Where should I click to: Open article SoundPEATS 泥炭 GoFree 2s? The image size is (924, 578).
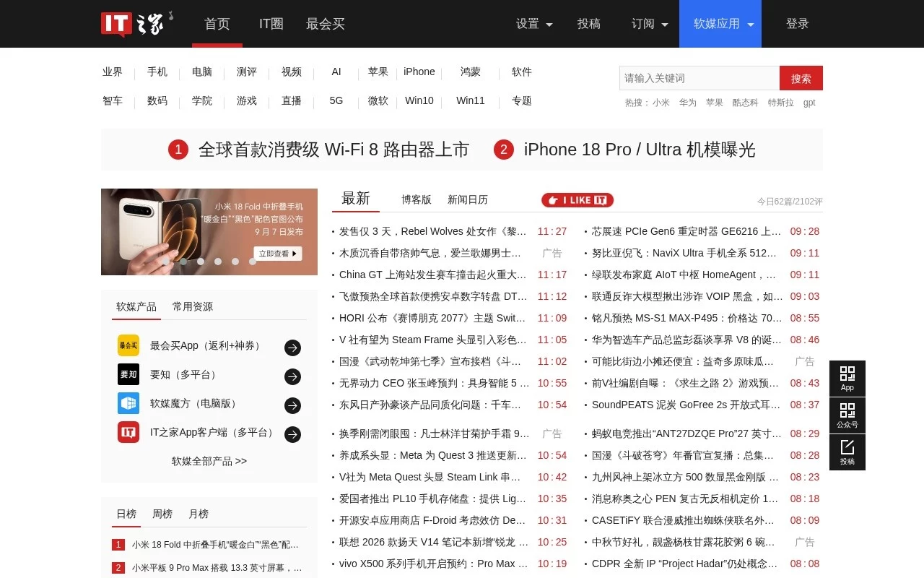click(687, 405)
